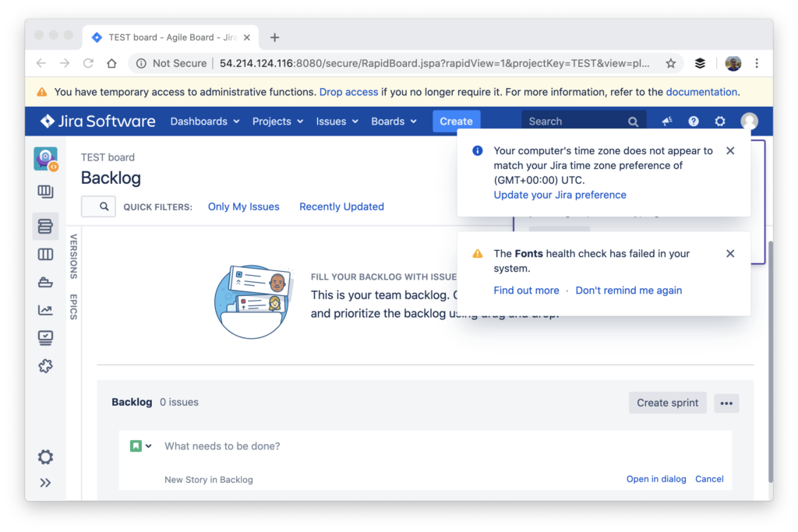798x532 pixels.
Task: Bookmark this page with the star icon
Action: point(671,63)
